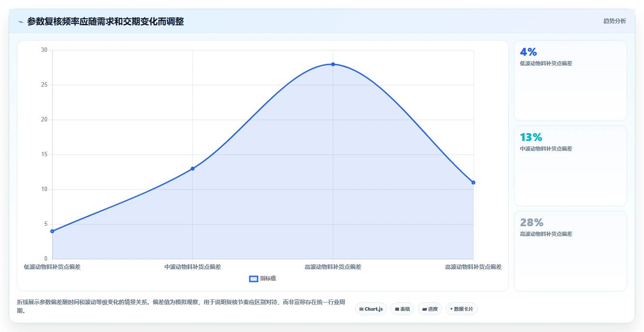644x332 pixels.
Task: Toggle the 指标值 legend color box
Action: click(254, 278)
